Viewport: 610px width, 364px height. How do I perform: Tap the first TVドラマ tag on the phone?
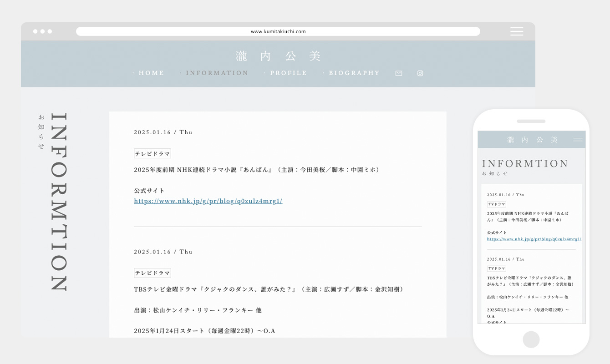[496, 204]
